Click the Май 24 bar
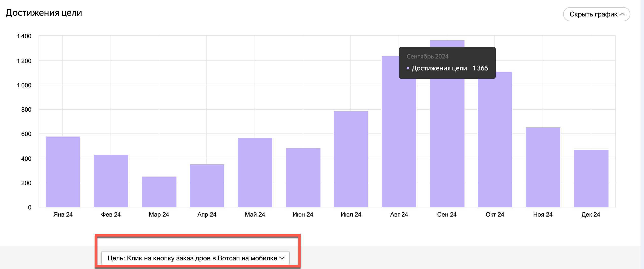 [x=255, y=172]
